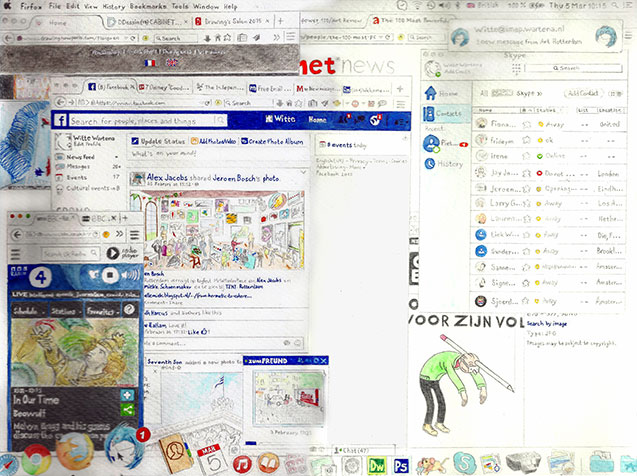637x476 pixels.
Task: Open Messages in Facebook sidebar
Action: pos(74,166)
